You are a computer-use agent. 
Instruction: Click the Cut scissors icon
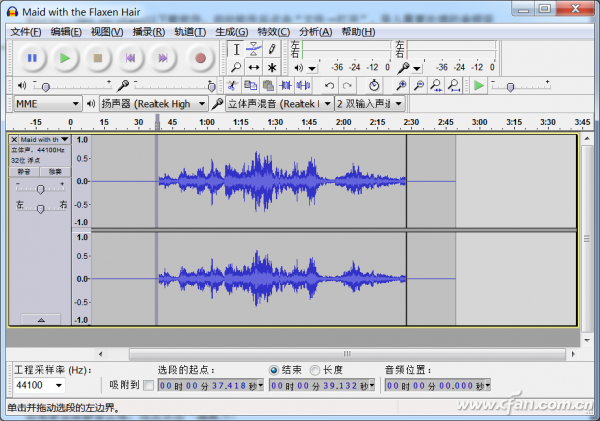point(231,85)
